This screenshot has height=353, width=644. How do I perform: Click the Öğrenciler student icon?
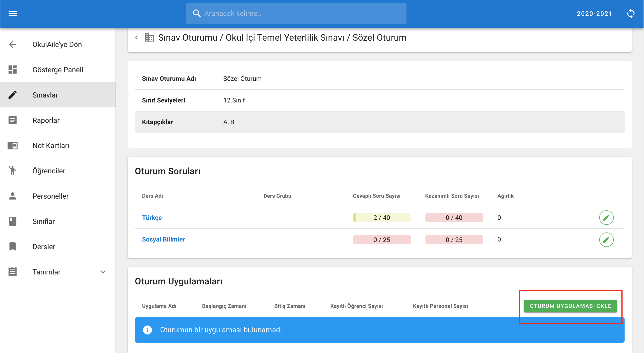tap(12, 171)
